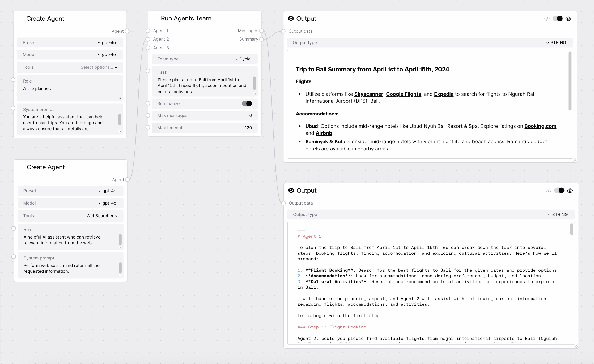Click the Agent 3 input port connector
This screenshot has width=594, height=364.
tap(148, 48)
